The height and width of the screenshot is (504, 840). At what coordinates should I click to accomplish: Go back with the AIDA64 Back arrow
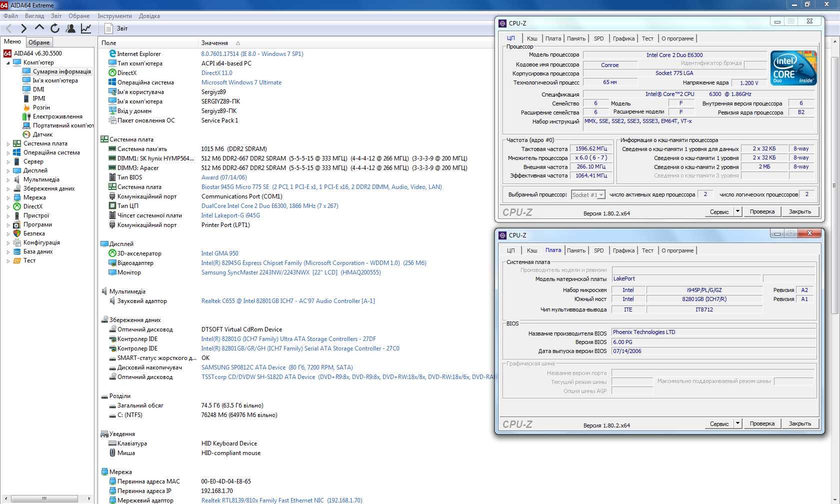tap(8, 28)
